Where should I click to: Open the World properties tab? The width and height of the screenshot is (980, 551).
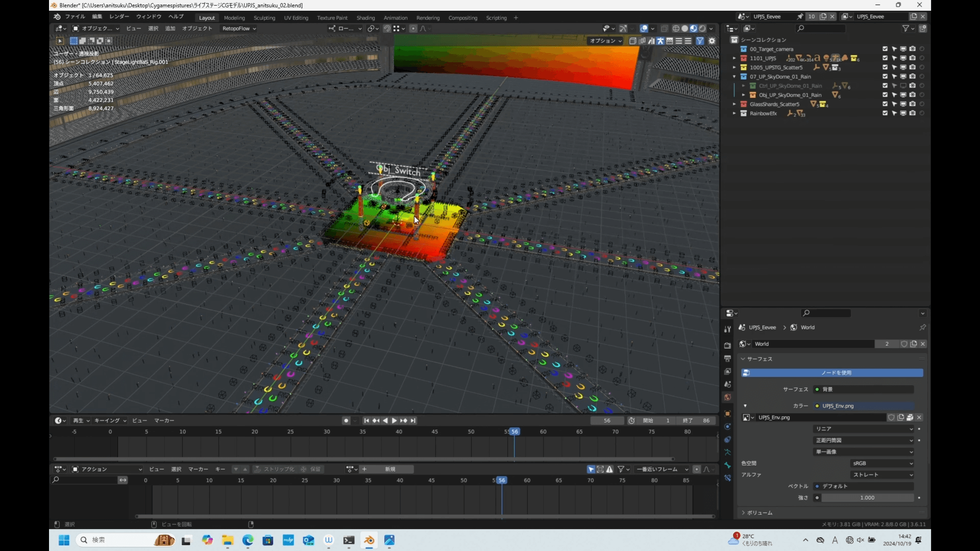tap(727, 397)
